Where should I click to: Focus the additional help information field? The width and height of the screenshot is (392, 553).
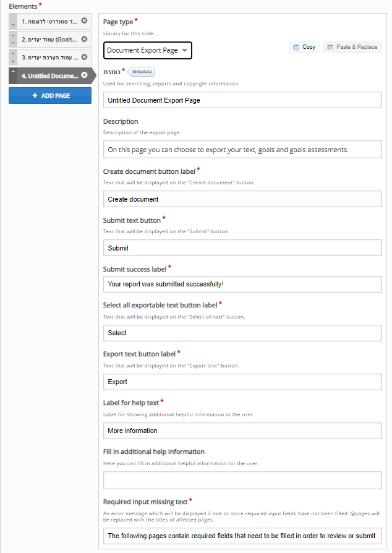242,480
